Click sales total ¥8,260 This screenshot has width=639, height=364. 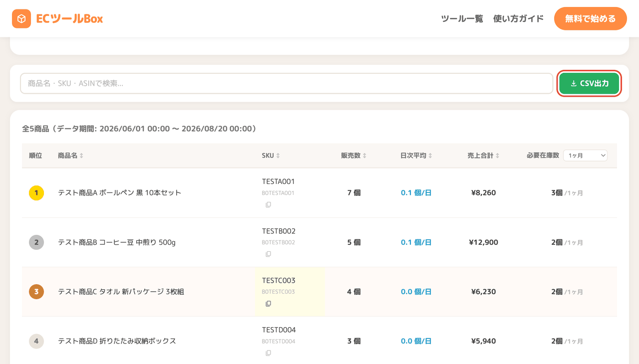tap(483, 193)
